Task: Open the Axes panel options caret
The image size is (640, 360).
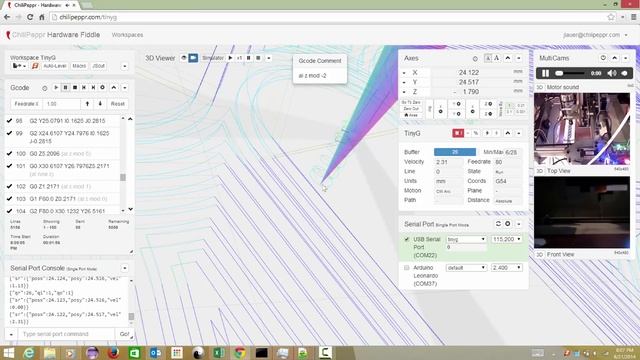Action: point(519,58)
